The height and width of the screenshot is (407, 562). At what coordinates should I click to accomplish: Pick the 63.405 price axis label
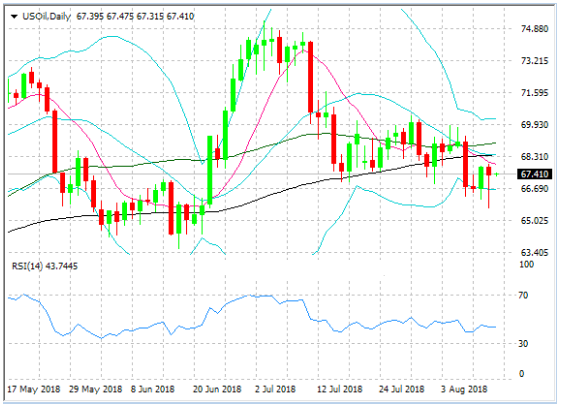(x=534, y=253)
